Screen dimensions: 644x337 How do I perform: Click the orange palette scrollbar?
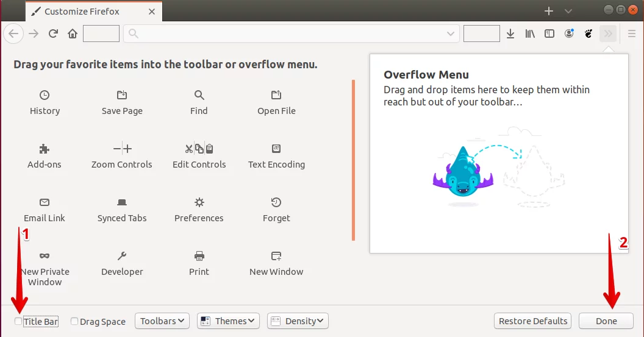click(353, 160)
